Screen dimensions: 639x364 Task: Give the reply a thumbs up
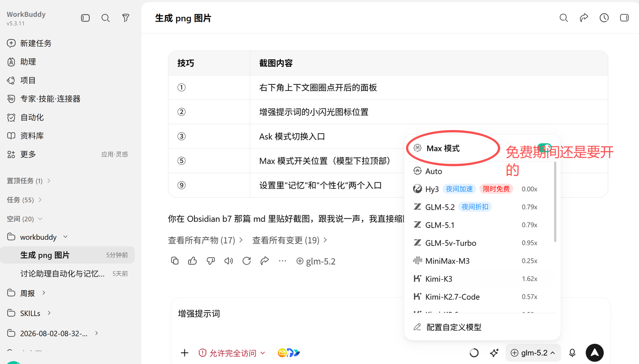click(193, 261)
